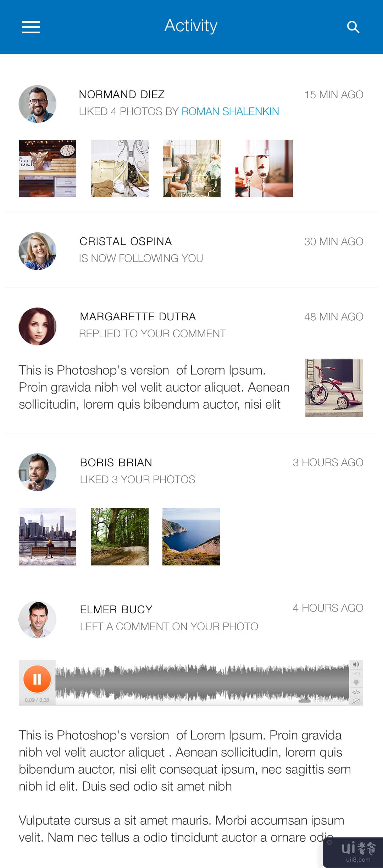This screenshot has height=868, width=383.
Task: Toggle the audio player volume icon
Action: click(x=356, y=664)
